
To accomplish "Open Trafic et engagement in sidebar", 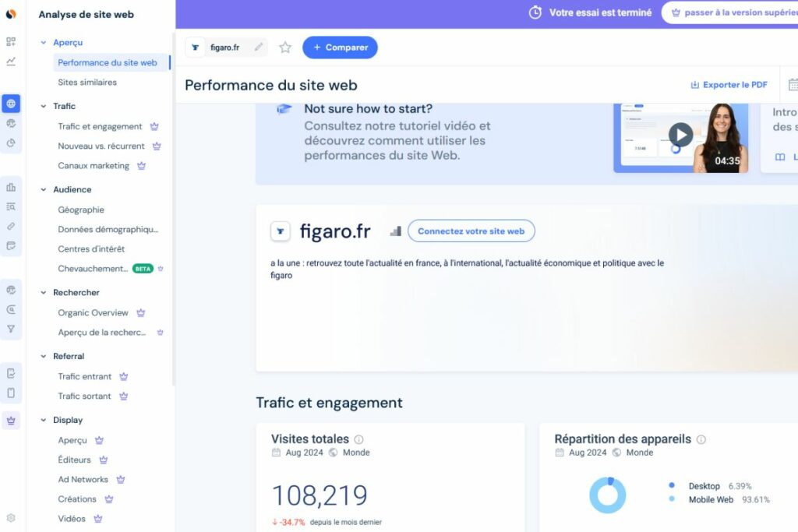I will click(x=100, y=127).
